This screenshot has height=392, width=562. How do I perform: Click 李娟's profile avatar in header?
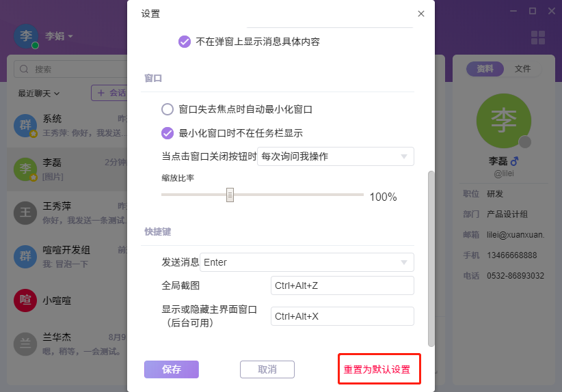(26, 36)
